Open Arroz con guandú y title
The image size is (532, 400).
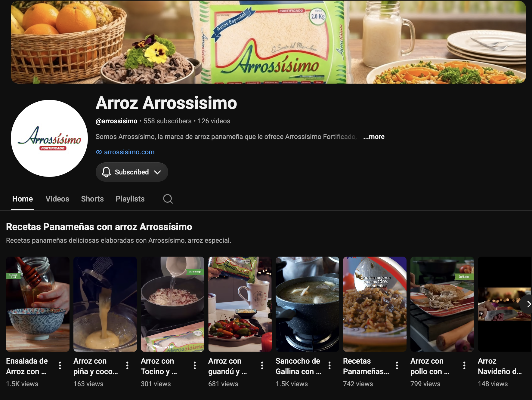(227, 366)
